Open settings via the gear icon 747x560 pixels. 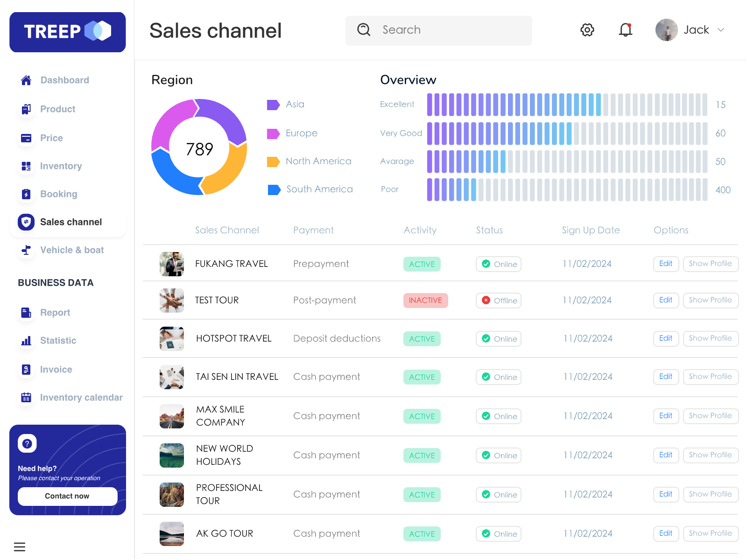[587, 30]
